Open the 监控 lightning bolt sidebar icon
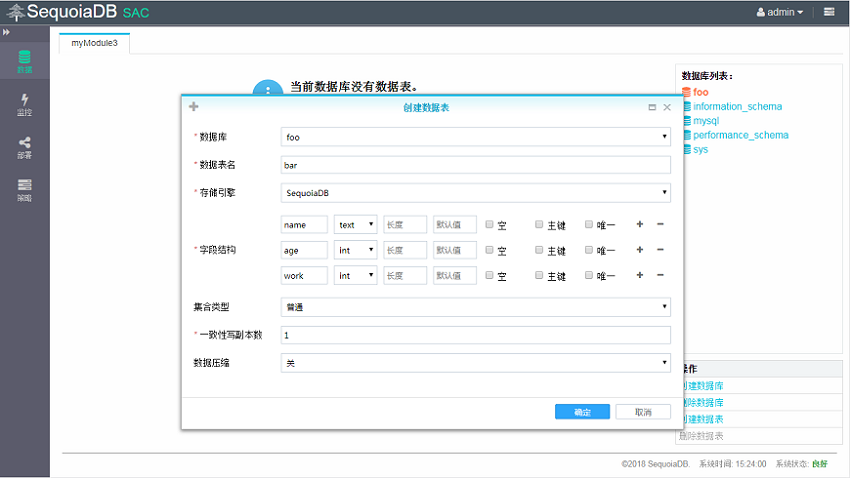 point(24,105)
